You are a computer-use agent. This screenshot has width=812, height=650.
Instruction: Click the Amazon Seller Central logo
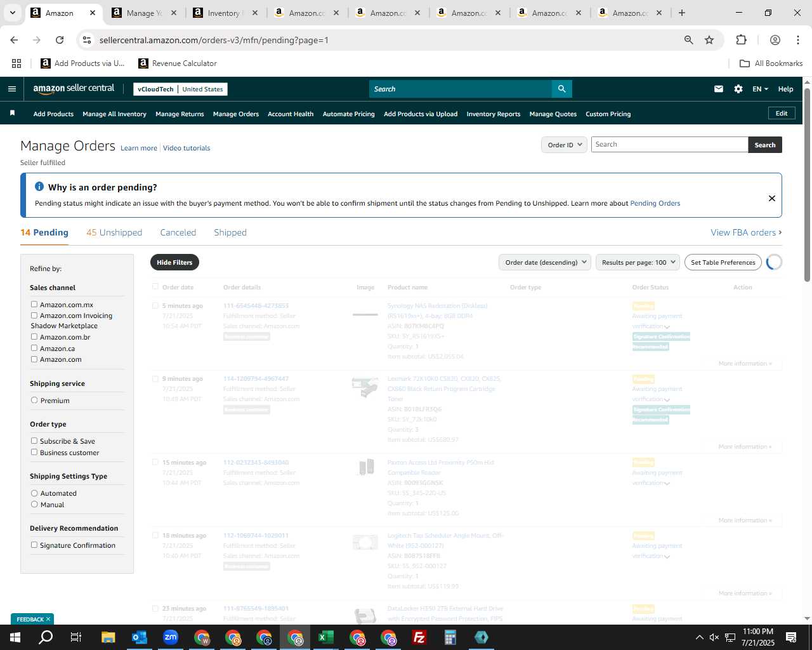(74, 89)
